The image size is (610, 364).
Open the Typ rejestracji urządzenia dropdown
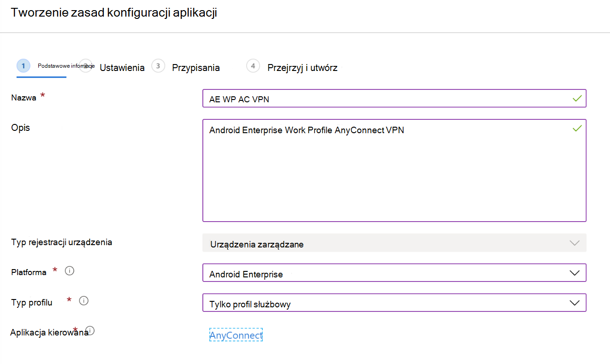(394, 243)
